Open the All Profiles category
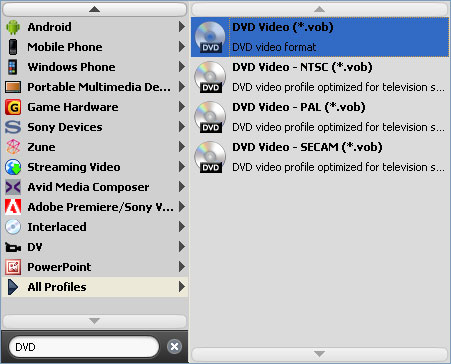This screenshot has height=364, width=451. tap(95, 287)
